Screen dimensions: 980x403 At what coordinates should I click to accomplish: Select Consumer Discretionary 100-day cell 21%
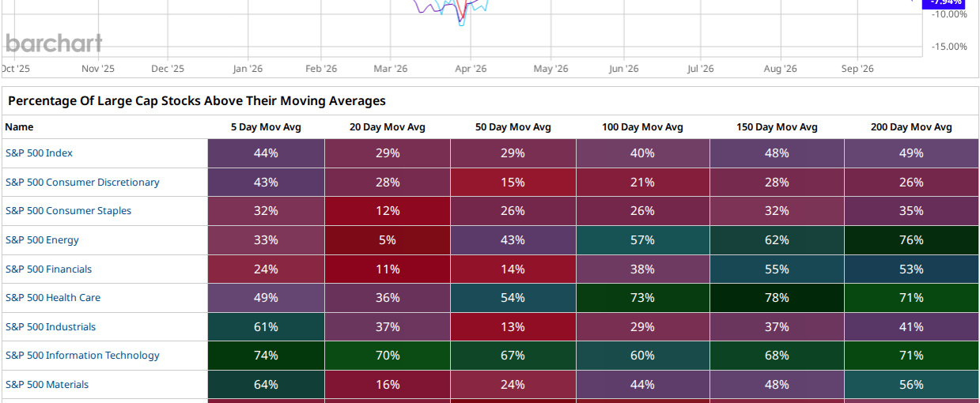pos(642,183)
